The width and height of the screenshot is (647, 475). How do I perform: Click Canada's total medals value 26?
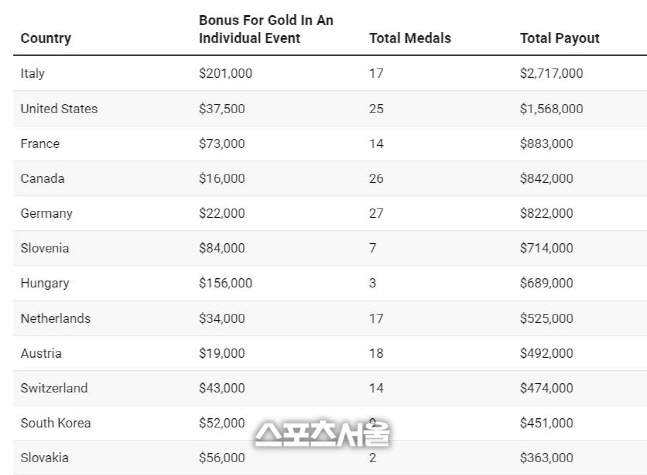click(x=377, y=178)
